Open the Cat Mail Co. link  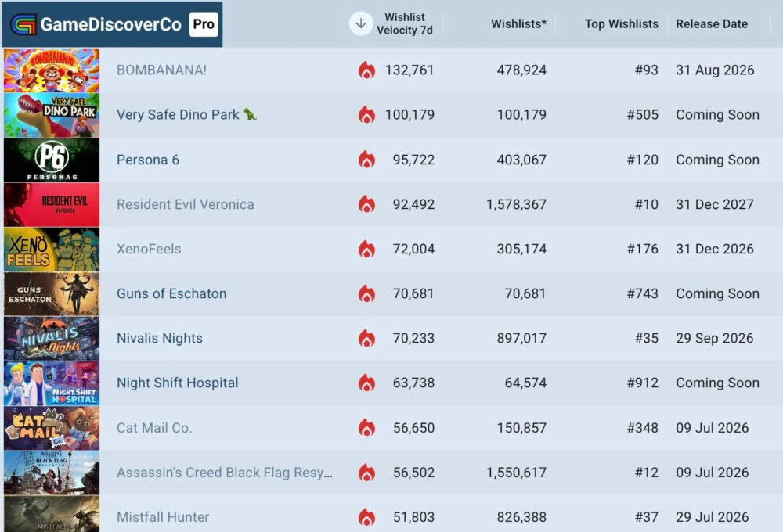pyautogui.click(x=154, y=428)
